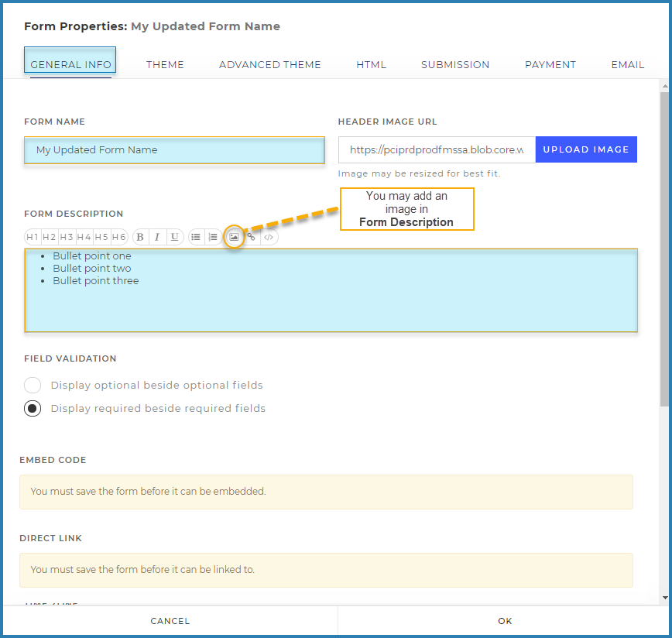Cancel the form properties dialog
The image size is (672, 638).
point(170,621)
